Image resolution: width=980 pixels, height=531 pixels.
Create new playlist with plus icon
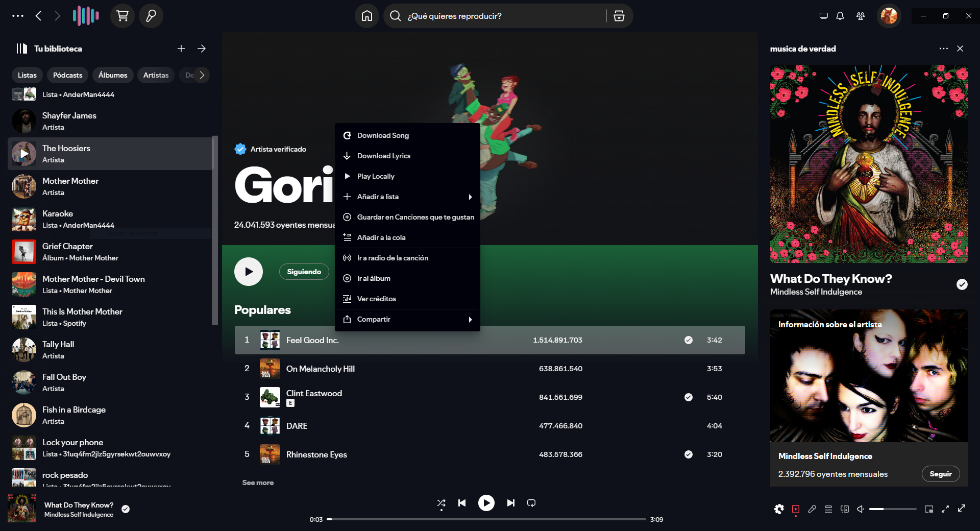pos(181,49)
